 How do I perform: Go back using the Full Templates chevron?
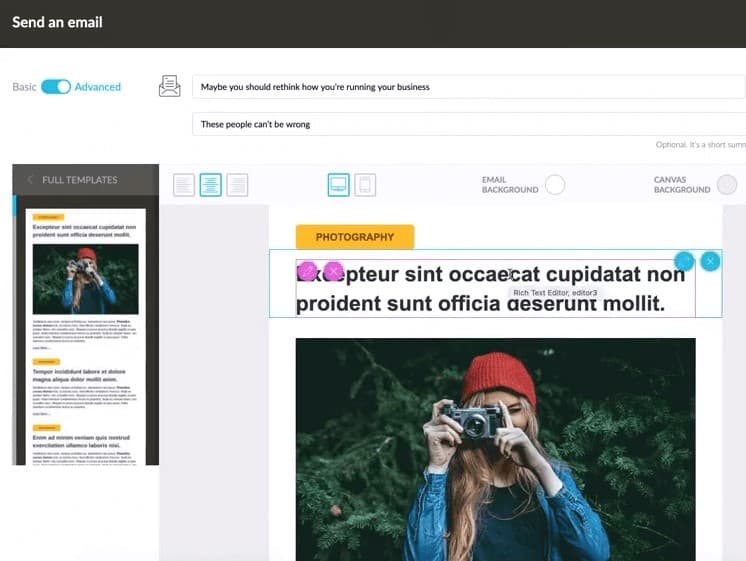pos(30,179)
